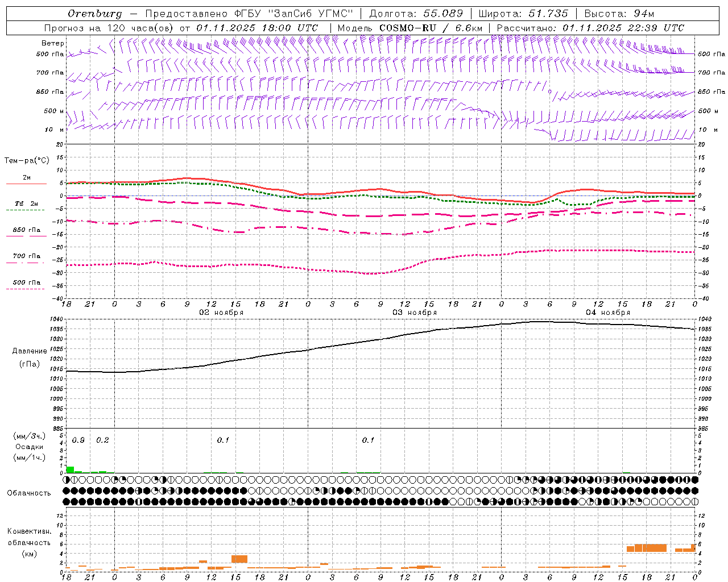Click the tallest green precipitation bar

(x=70, y=469)
